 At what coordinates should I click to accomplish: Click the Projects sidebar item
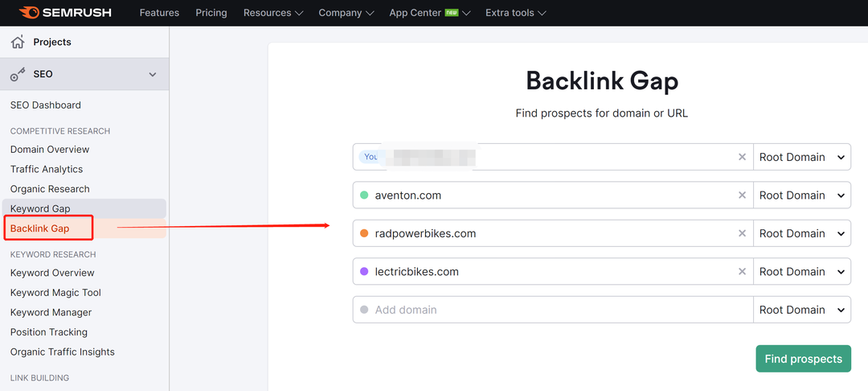click(x=84, y=42)
